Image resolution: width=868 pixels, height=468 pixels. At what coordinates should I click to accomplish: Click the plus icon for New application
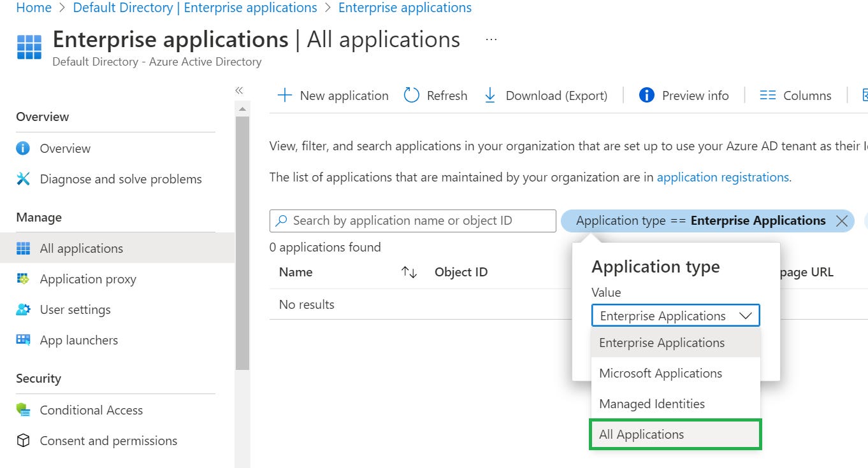pyautogui.click(x=284, y=96)
